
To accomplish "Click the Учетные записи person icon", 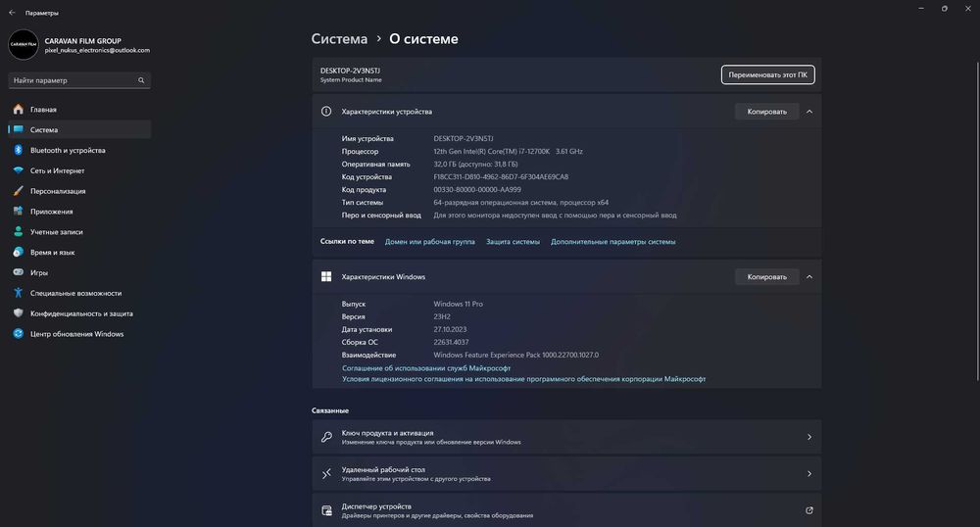I will coord(18,231).
